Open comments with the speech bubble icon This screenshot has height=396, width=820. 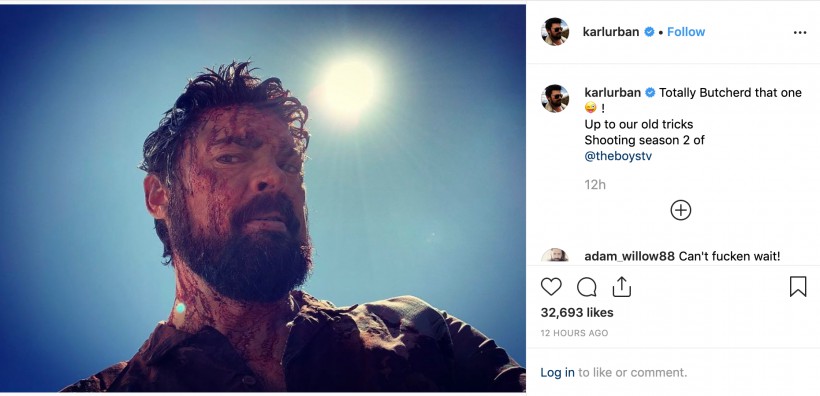587,287
